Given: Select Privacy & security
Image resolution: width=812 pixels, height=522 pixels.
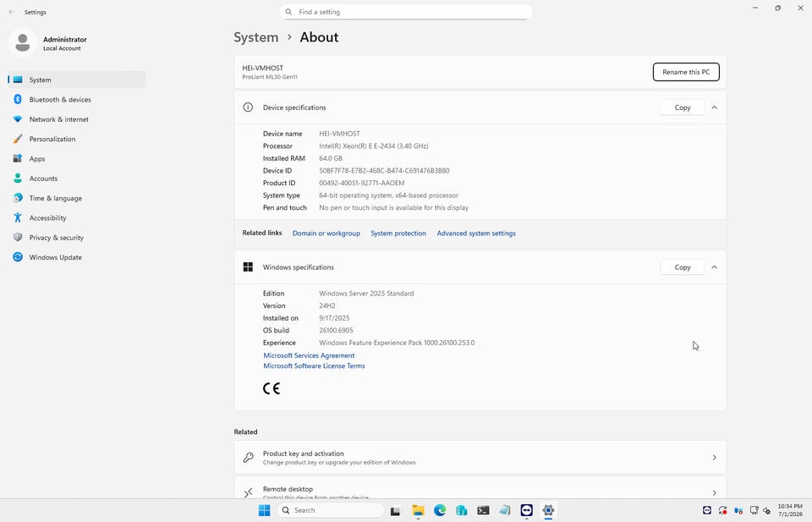Looking at the screenshot, I should [77, 237].
